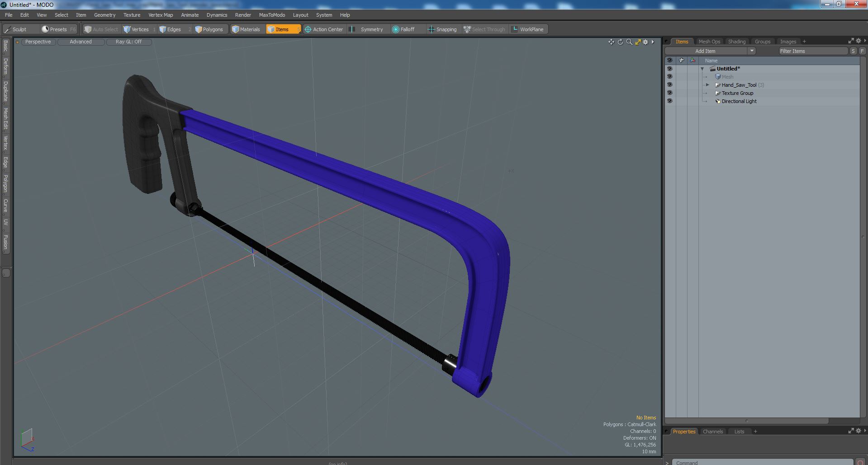Open the Presets browser

click(59, 29)
